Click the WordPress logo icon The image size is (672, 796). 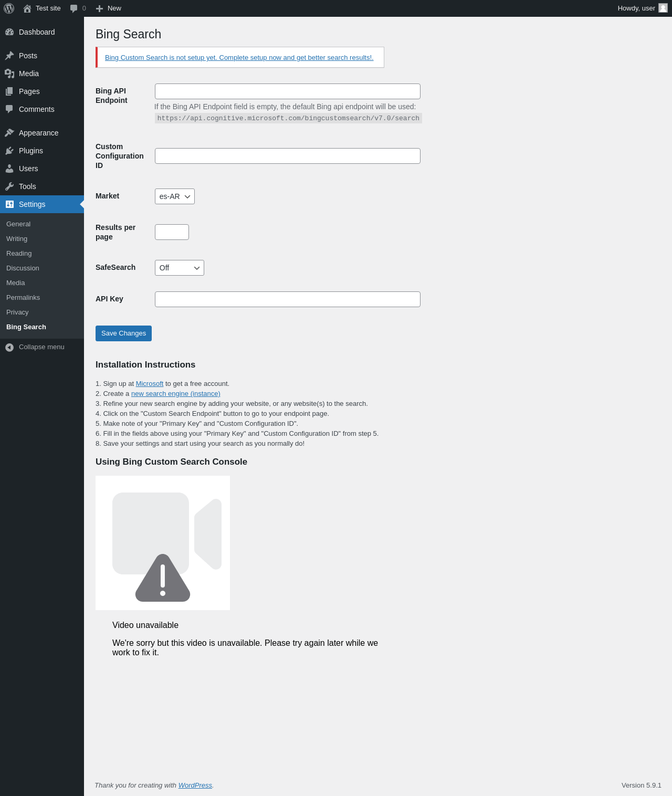click(x=9, y=8)
